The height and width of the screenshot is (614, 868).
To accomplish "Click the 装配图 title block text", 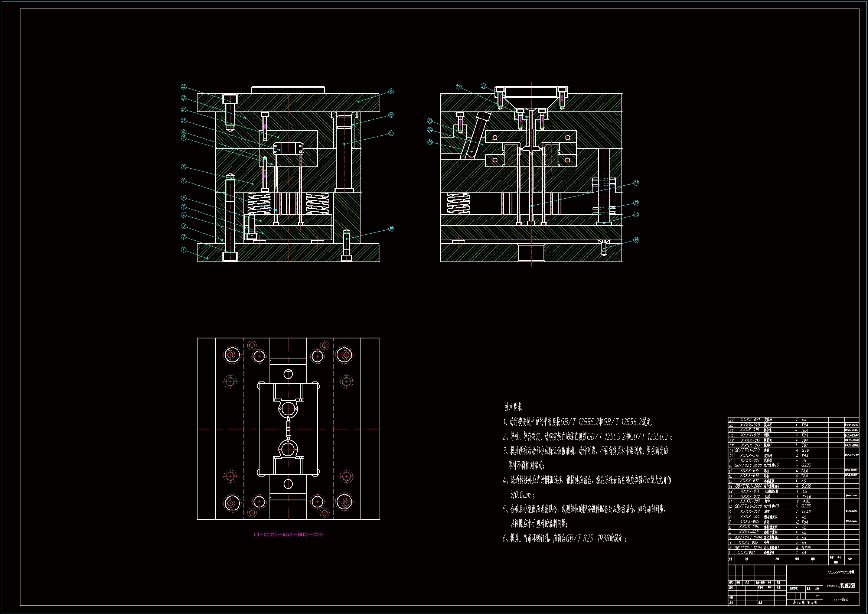I will coord(847,586).
